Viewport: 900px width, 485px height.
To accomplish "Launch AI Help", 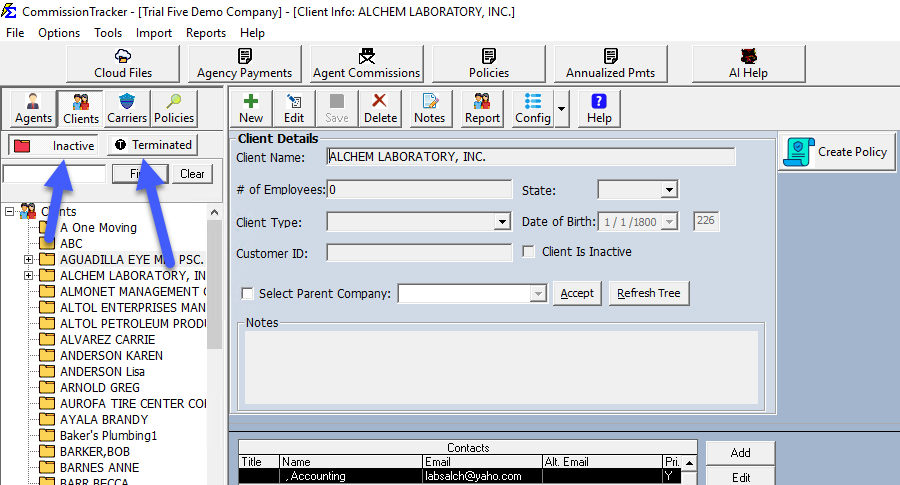I will pyautogui.click(x=748, y=64).
